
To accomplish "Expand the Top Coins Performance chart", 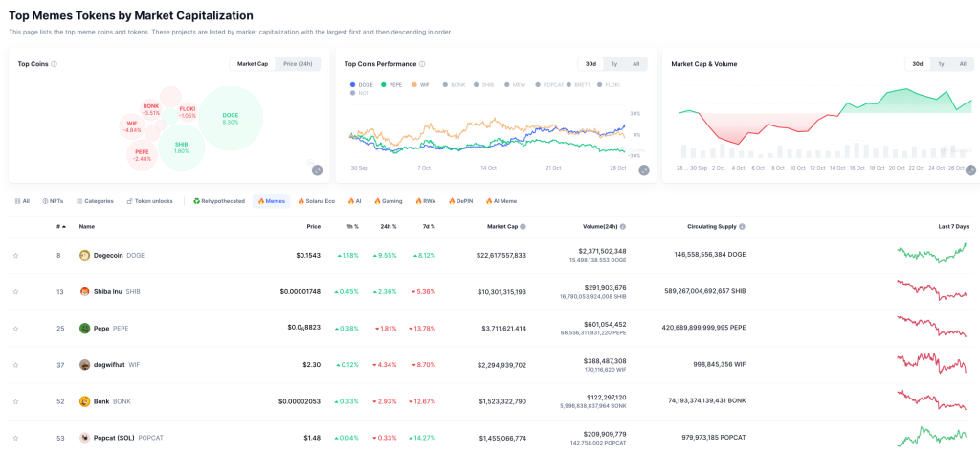I will pos(644,170).
